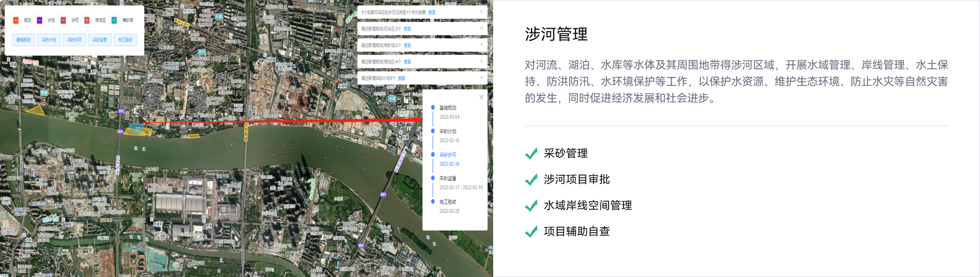Viewport: 980px width, 277px height.
Task: Select the 采砂许可 button
Action: point(74,40)
